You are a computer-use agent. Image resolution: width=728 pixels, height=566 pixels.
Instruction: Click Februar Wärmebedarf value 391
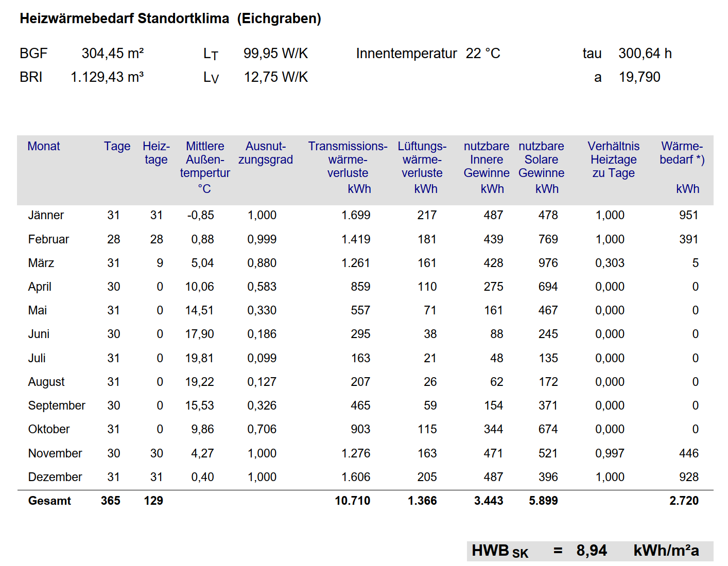pos(689,239)
